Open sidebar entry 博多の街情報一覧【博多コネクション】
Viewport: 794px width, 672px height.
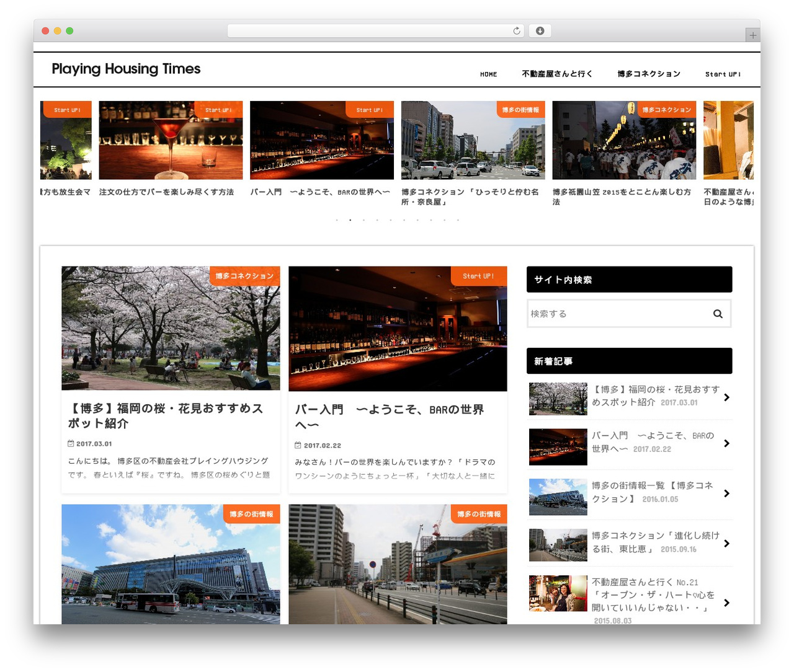coord(653,492)
